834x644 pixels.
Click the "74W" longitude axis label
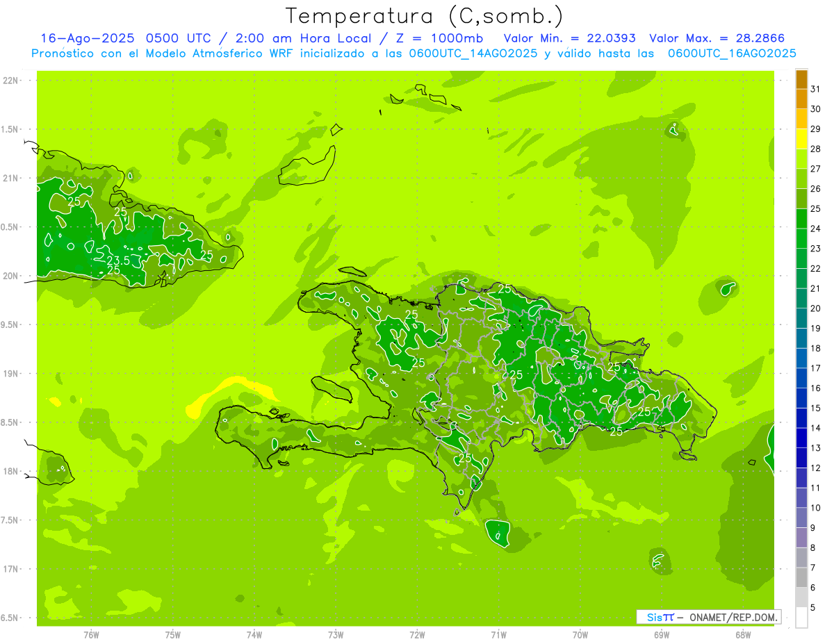click(x=254, y=635)
